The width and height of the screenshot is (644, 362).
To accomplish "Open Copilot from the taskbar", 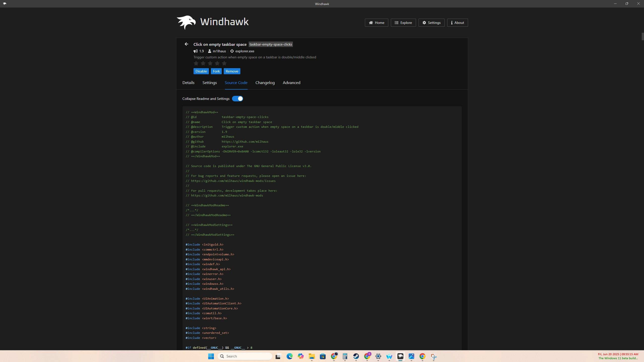I will [300, 356].
